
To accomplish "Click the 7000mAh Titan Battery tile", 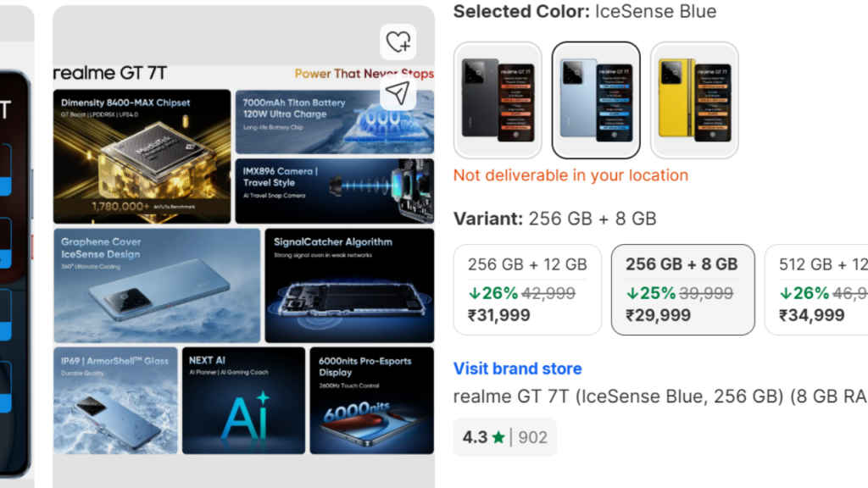I will pos(333,121).
